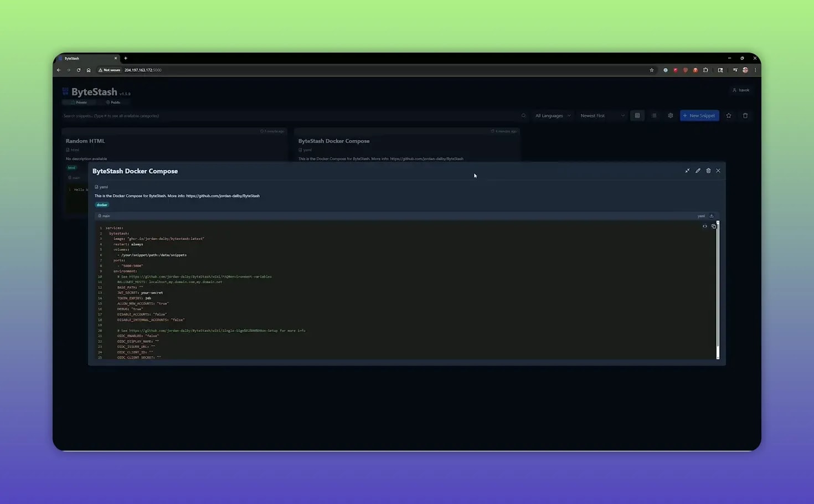The width and height of the screenshot is (814, 504).
Task: Bookmark this page with star icon
Action: 652,70
